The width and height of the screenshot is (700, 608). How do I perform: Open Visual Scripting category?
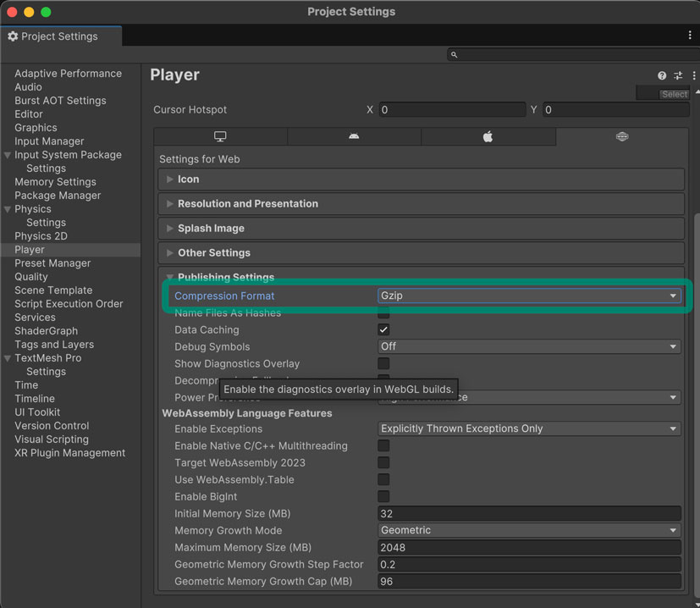[x=52, y=439]
